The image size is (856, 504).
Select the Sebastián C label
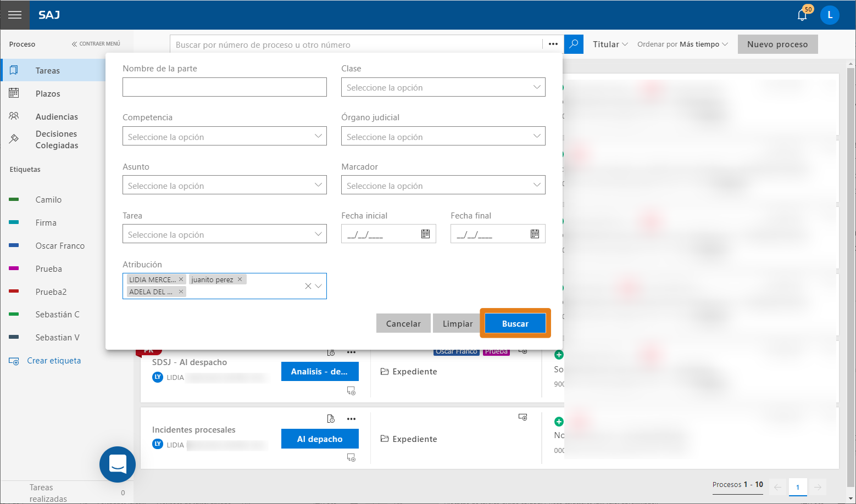pos(57,315)
